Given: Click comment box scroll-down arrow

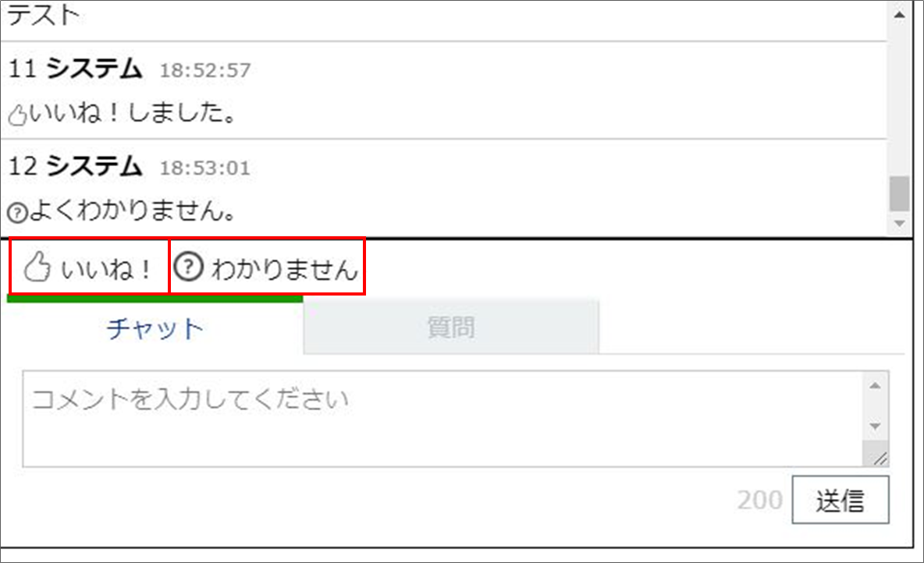Looking at the screenshot, I should [x=875, y=426].
